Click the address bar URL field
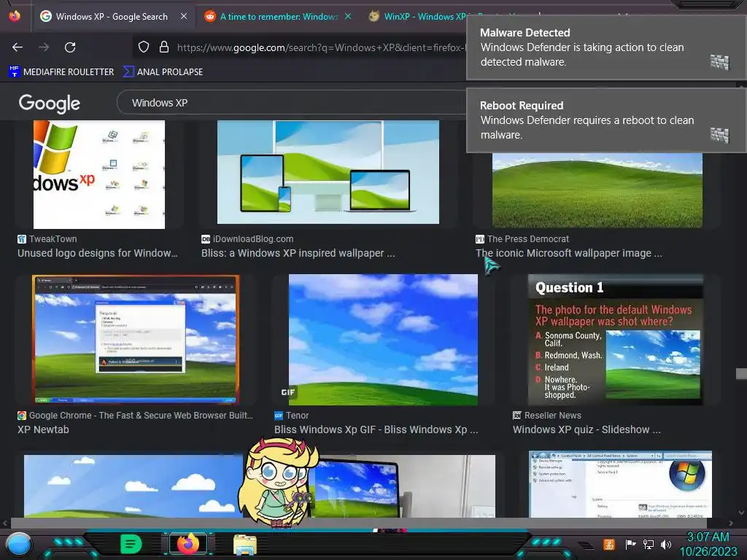Viewport: 747px width, 560px height. (x=320, y=47)
